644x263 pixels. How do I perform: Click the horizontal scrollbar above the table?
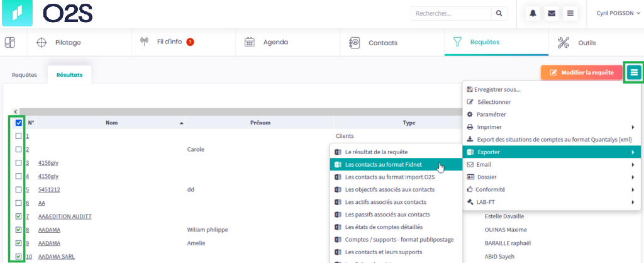coord(233,111)
